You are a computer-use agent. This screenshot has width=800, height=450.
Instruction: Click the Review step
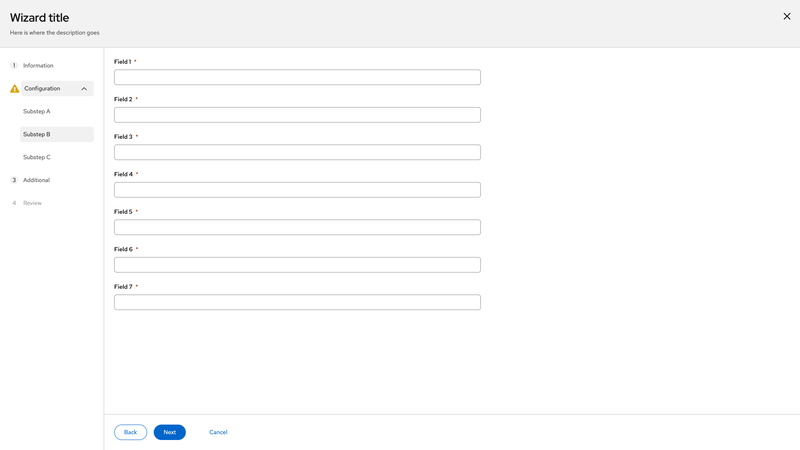32,203
